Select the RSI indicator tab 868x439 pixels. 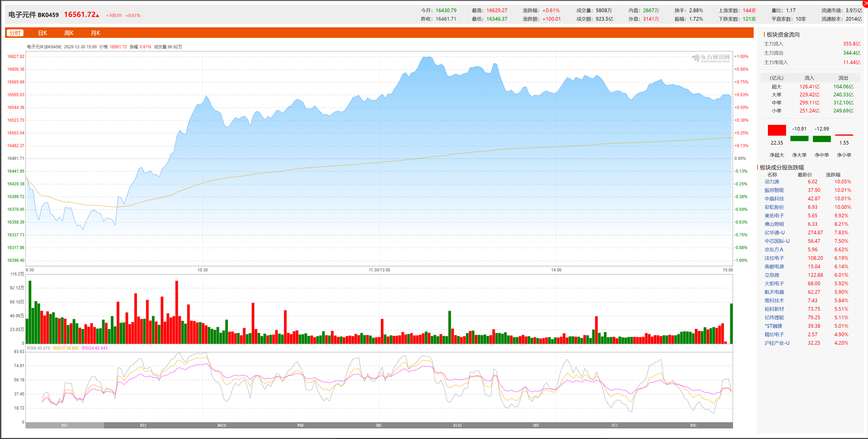pos(64,425)
